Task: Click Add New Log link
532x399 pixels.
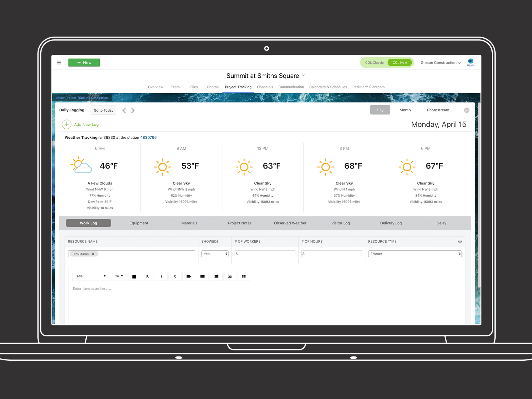Action: click(86, 124)
